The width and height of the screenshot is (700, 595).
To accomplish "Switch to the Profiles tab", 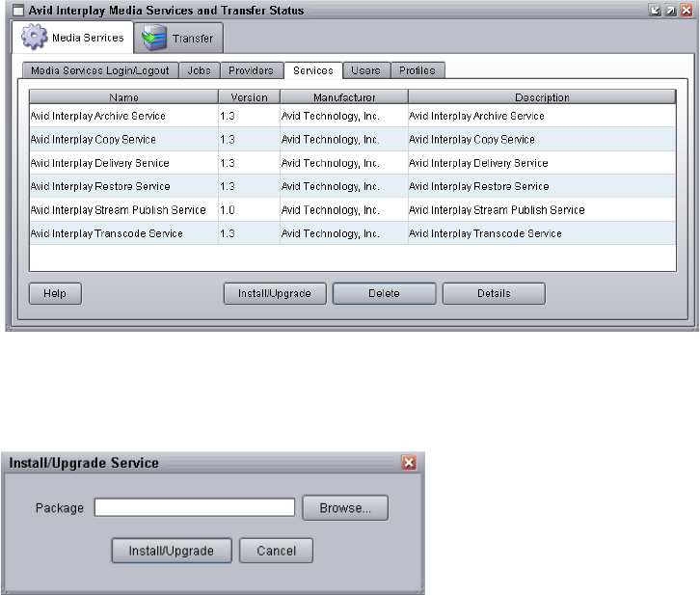I will click(417, 70).
